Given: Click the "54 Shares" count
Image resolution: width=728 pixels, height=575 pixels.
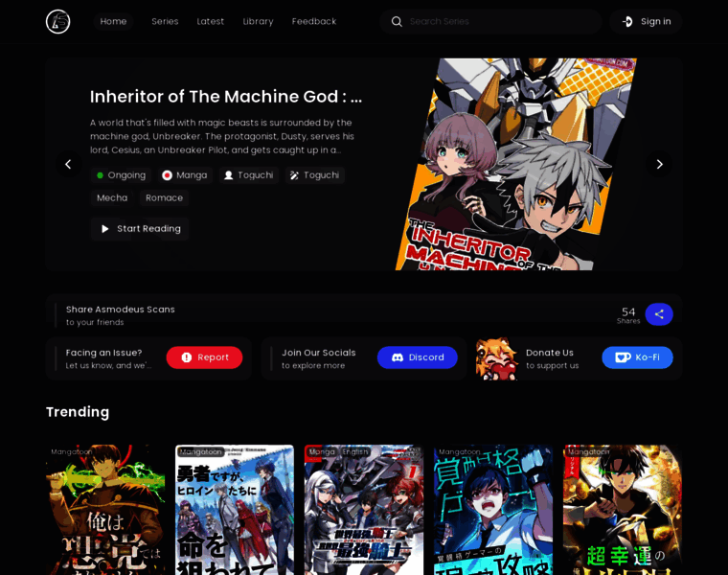Looking at the screenshot, I should 628,315.
